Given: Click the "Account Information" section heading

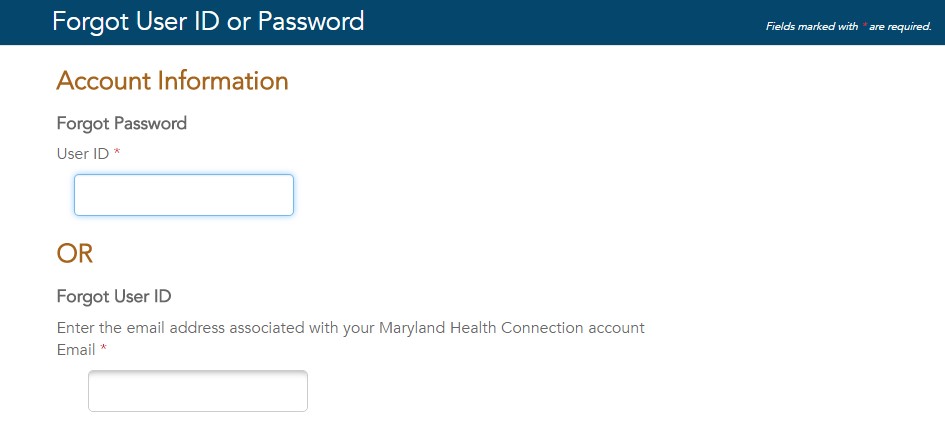Looking at the screenshot, I should click(x=172, y=81).
